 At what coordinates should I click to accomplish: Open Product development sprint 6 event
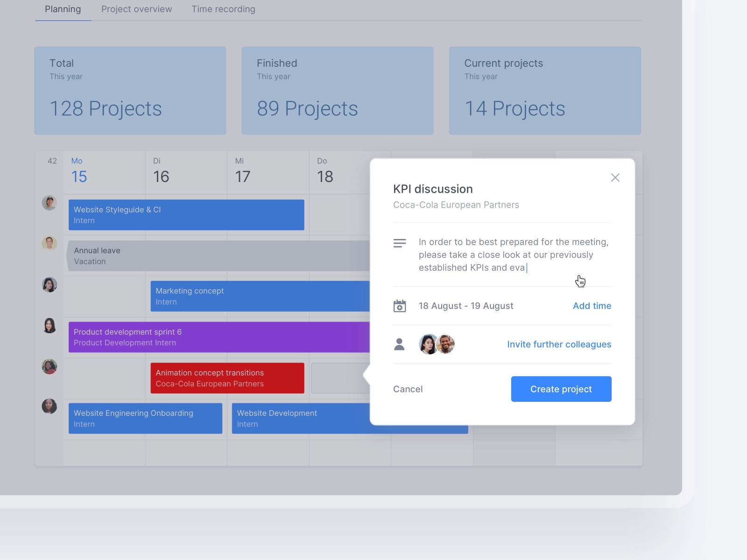click(219, 337)
